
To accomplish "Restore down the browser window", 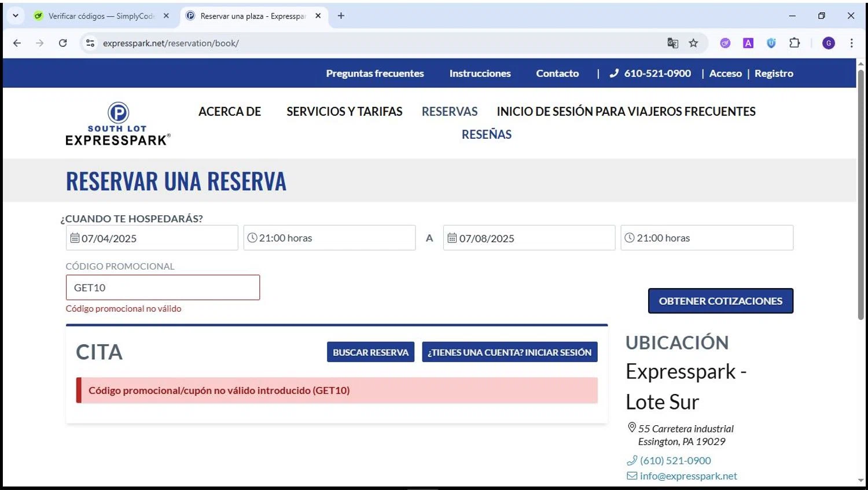I will pyautogui.click(x=822, y=16).
